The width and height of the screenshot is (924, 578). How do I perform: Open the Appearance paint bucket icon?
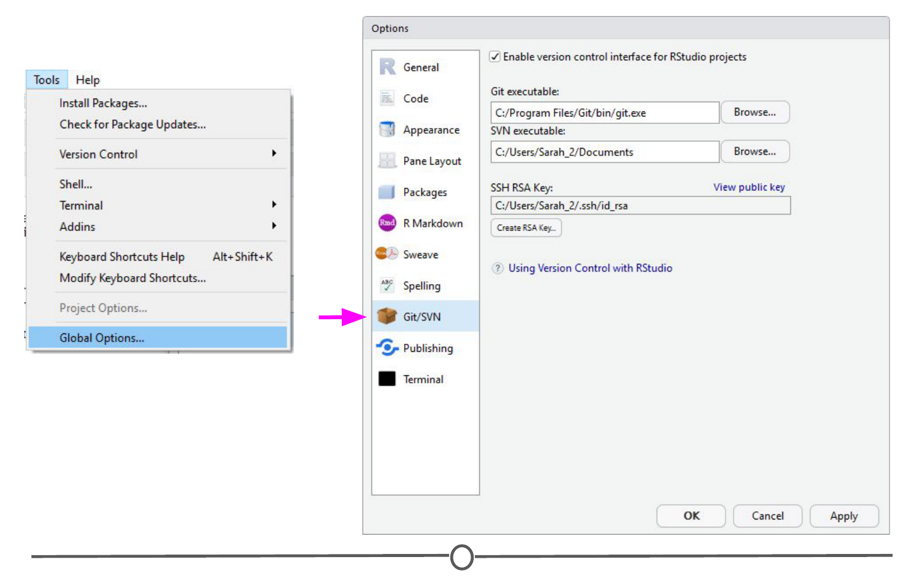pyautogui.click(x=387, y=129)
